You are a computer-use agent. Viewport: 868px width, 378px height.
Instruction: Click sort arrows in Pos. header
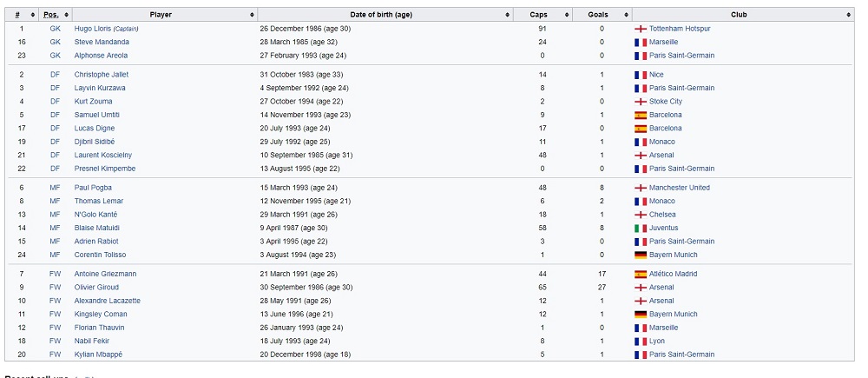point(67,15)
